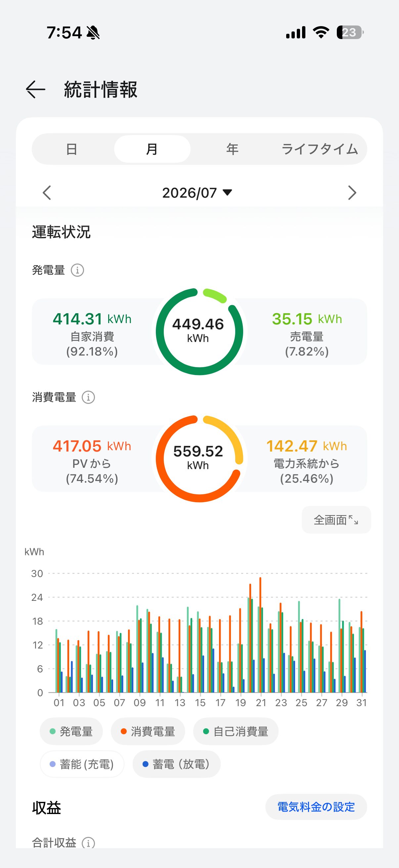Open info icon next to 消費電量

[x=89, y=397]
